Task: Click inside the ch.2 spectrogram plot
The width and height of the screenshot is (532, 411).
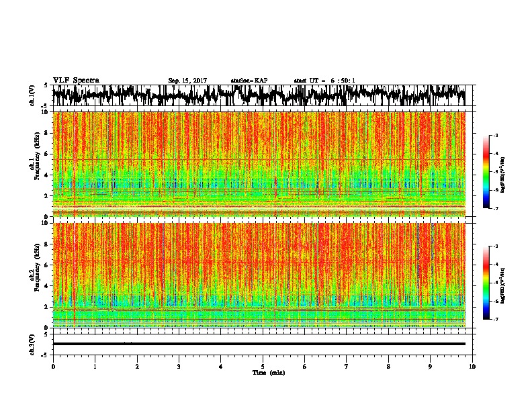Action: point(259,275)
